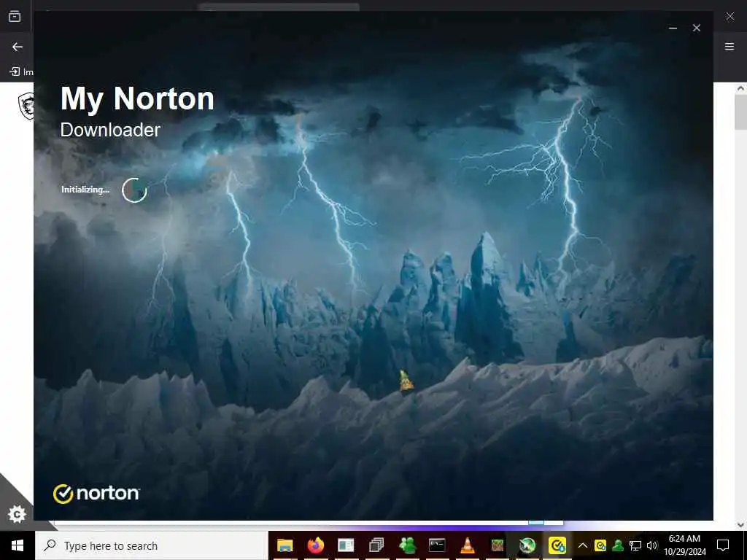Open the network status tray icon
747x560 pixels.
[635, 545]
